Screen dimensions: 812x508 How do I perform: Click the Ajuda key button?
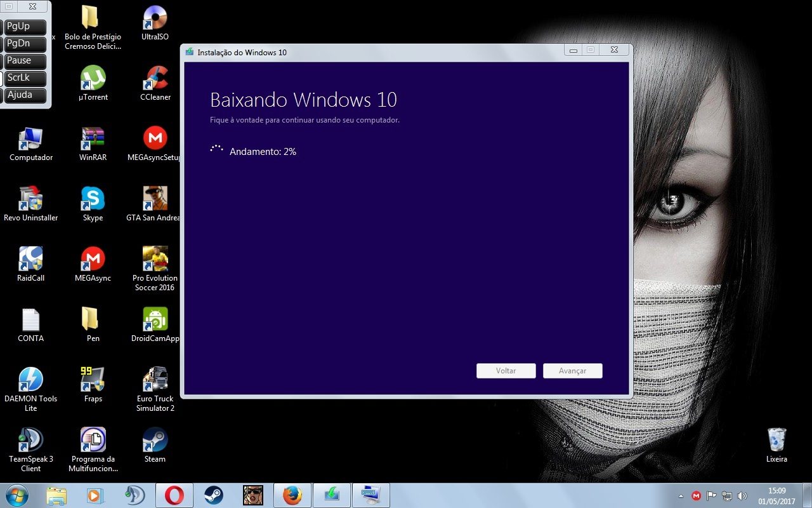click(26, 96)
